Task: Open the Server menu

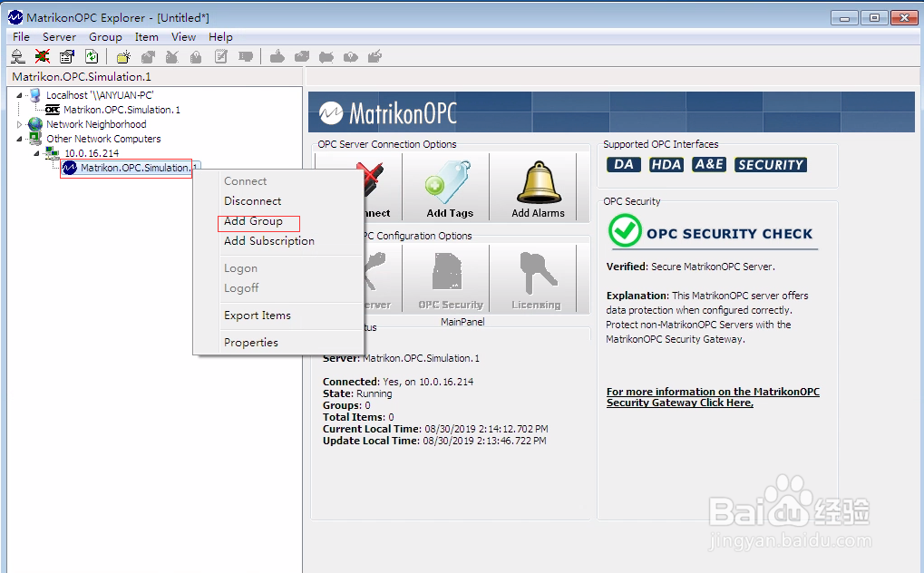Action: click(x=58, y=36)
